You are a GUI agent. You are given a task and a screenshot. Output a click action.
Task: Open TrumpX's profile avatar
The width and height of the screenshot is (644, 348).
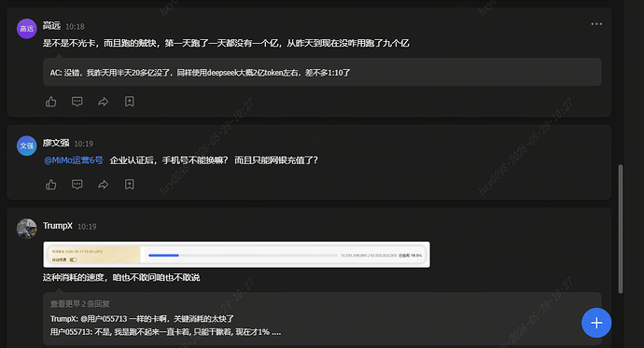click(x=27, y=229)
